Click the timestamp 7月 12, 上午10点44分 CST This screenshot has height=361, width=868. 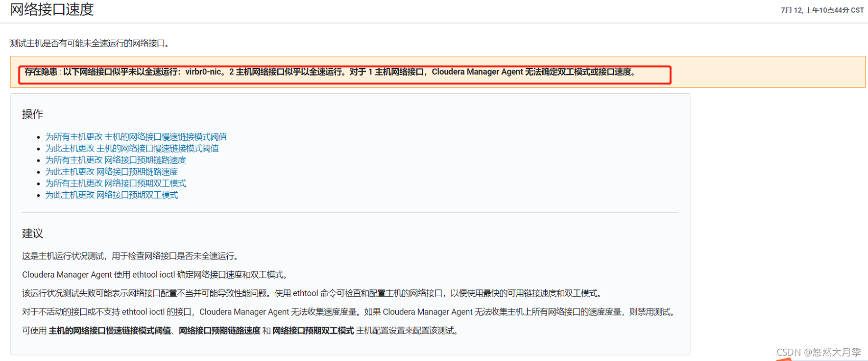coord(822,10)
